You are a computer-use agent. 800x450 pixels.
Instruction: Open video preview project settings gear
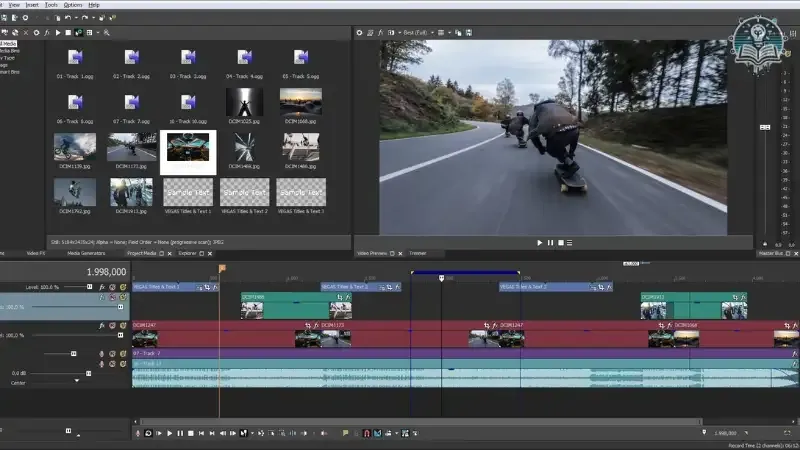(359, 33)
